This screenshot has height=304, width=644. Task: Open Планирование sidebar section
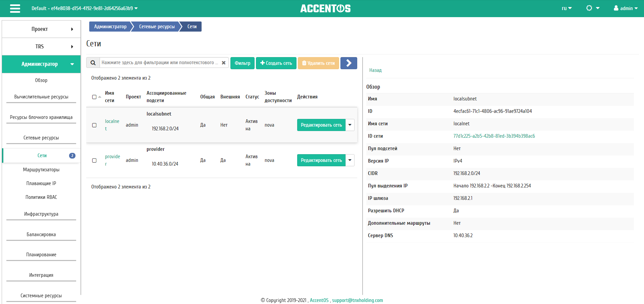pos(41,255)
